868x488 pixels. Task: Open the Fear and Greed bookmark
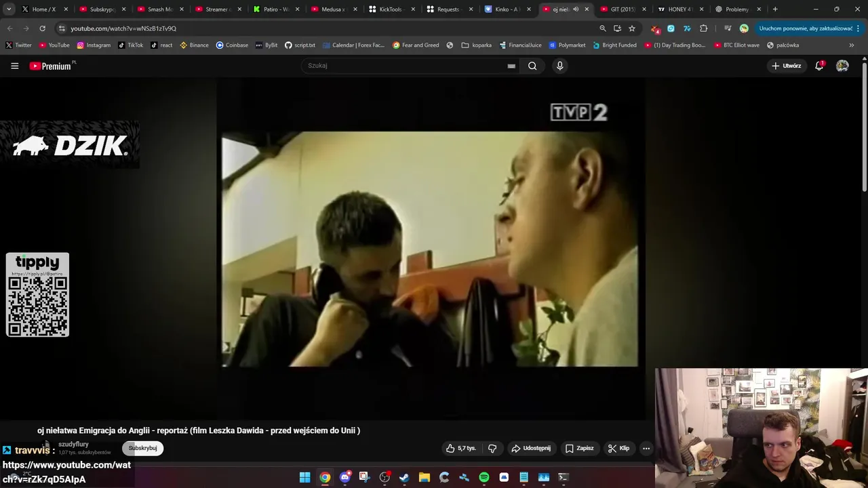point(416,45)
